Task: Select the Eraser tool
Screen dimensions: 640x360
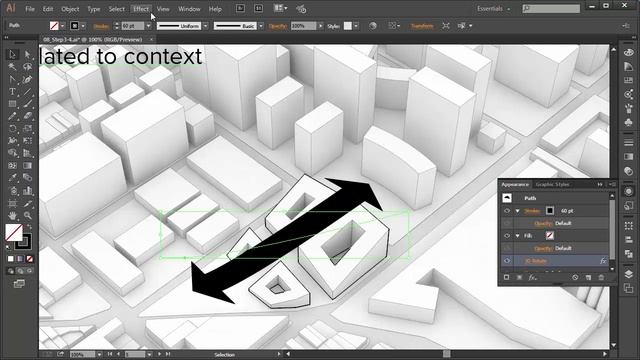Action: coord(27,116)
